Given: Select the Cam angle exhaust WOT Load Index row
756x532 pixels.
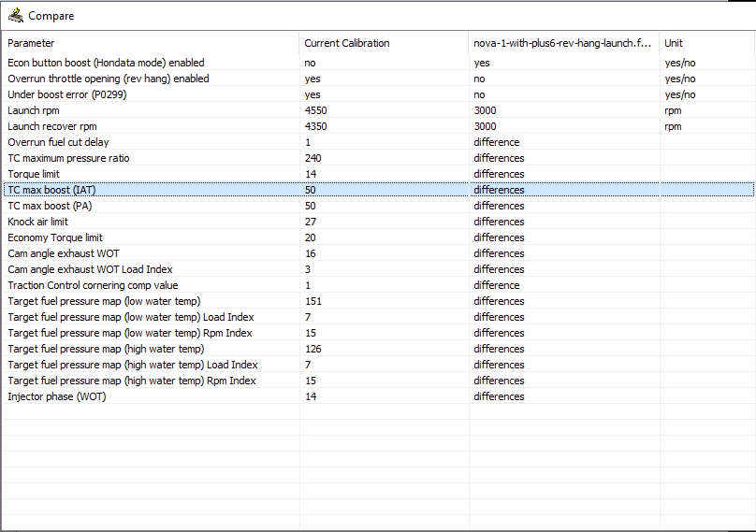Looking at the screenshot, I should (x=379, y=269).
